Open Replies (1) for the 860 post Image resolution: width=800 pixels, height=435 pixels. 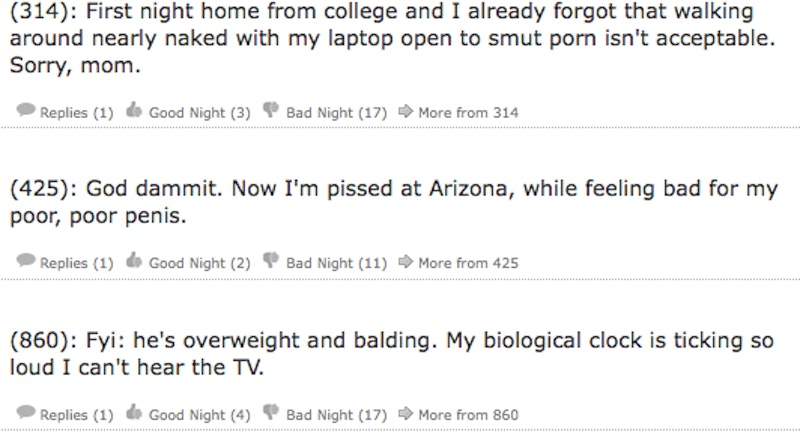77,415
